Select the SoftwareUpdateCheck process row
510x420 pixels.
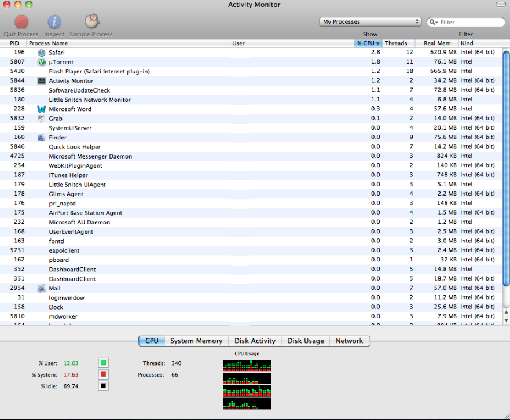pyautogui.click(x=251, y=90)
